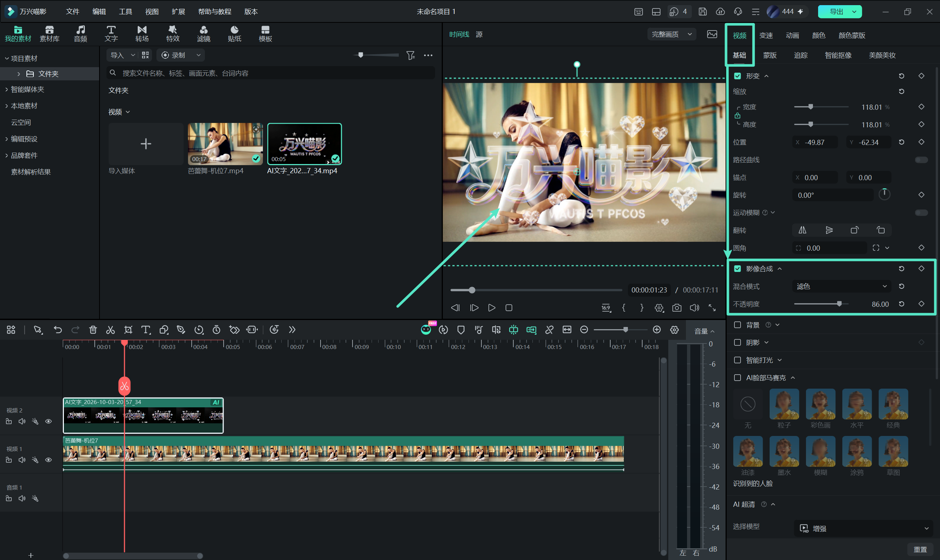
Task: Reset the 不透明度 opacity value
Action: pos(901,304)
